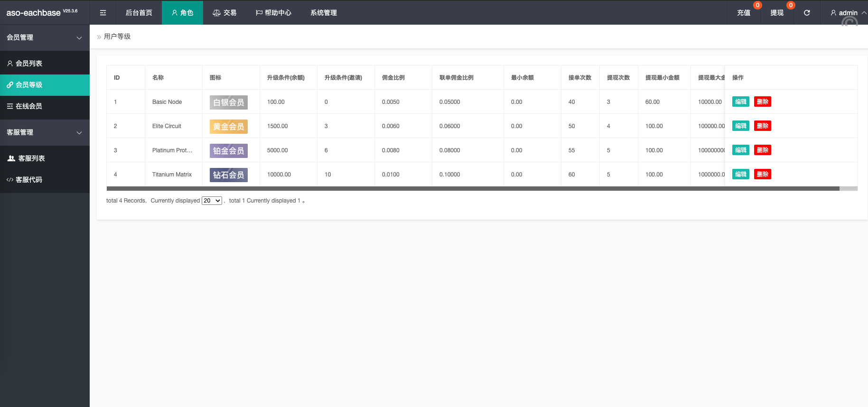
Task: Open the admin user dropdown menu
Action: pyautogui.click(x=848, y=13)
